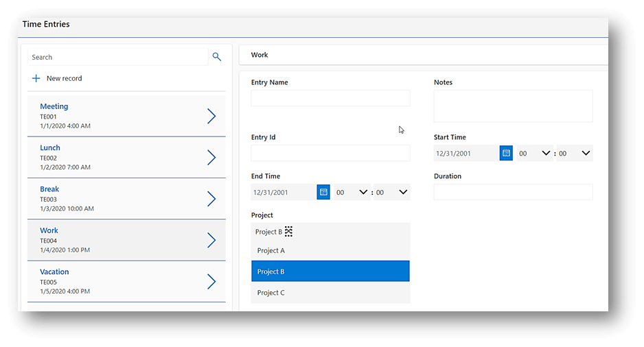This screenshot has width=644, height=347.
Task: Open the Start Time calendar picker
Action: pos(506,154)
